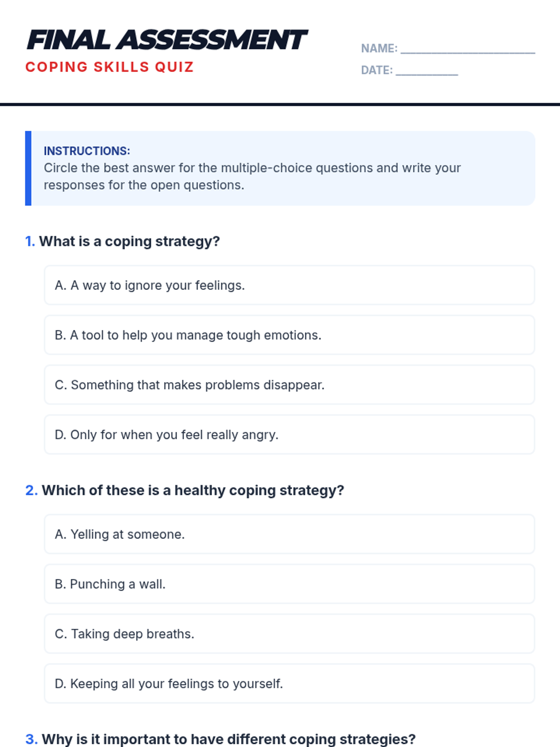Click the DATE blank line field
Screen dimensions: 560x747
[x=427, y=70]
